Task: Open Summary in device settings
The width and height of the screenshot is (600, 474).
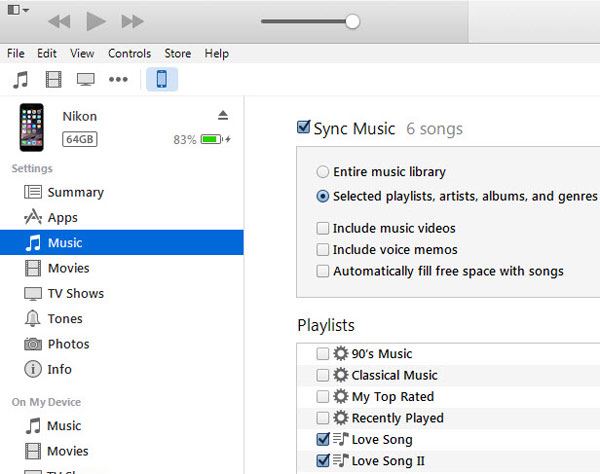Action: tap(122, 192)
